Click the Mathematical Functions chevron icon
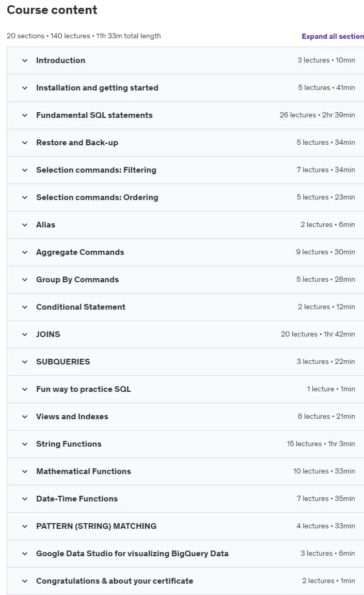 tap(25, 471)
